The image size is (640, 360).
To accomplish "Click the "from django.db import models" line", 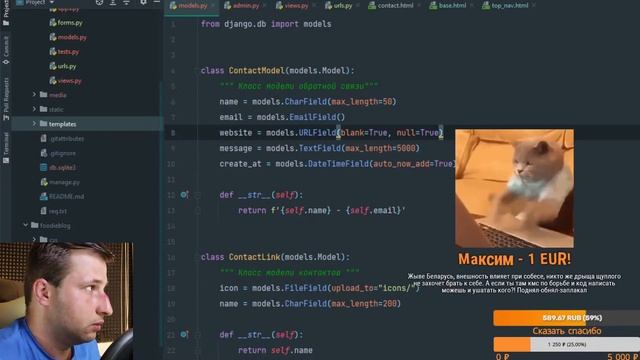I will (266, 24).
